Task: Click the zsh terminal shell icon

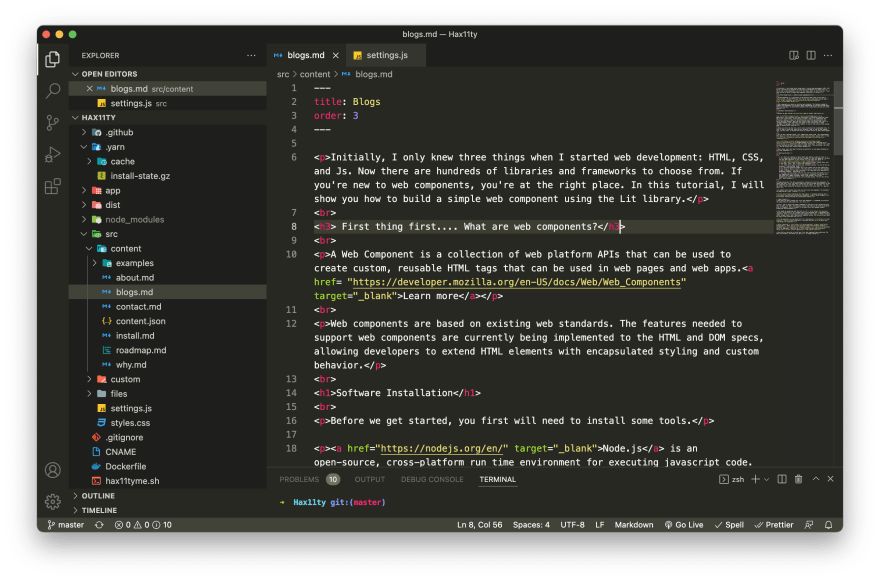Action: pos(724,479)
